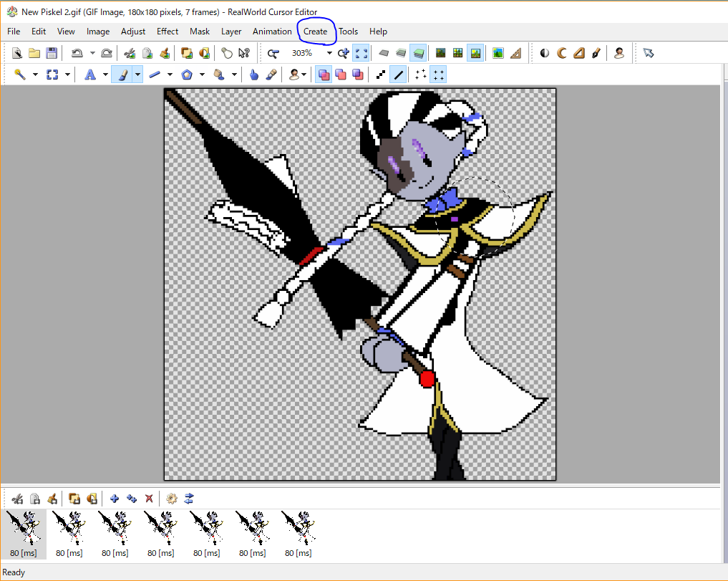The image size is (728, 581).
Task: Toggle the highlighted green layers view
Action: pos(418,53)
